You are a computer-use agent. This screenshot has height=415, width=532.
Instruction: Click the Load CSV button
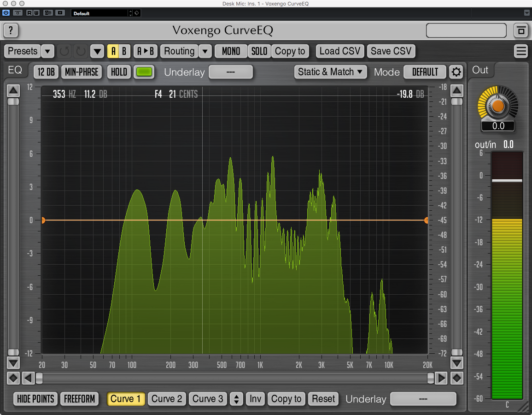pyautogui.click(x=340, y=51)
